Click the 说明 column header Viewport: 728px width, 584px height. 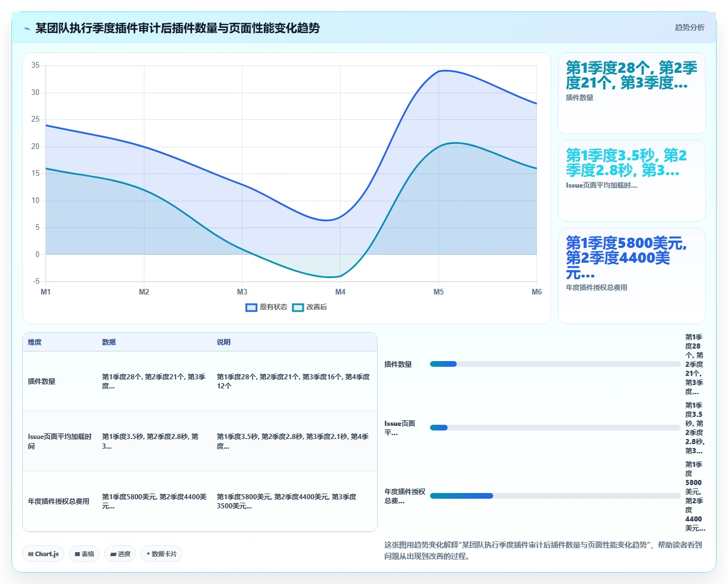click(224, 342)
